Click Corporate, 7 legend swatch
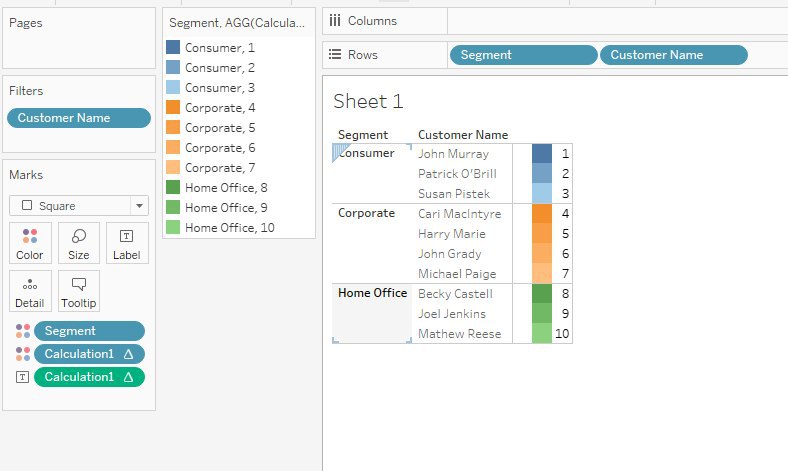Viewport: 788px width, 471px height. pyautogui.click(x=173, y=167)
